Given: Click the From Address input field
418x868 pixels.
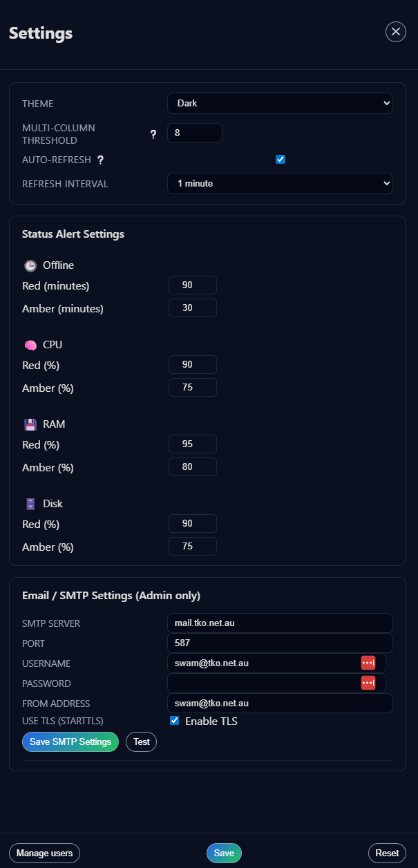Looking at the screenshot, I should 280,703.
